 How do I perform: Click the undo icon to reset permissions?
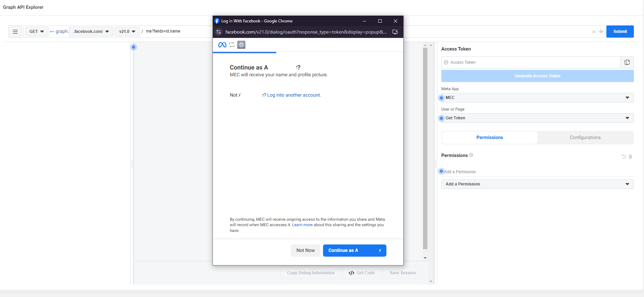623,157
